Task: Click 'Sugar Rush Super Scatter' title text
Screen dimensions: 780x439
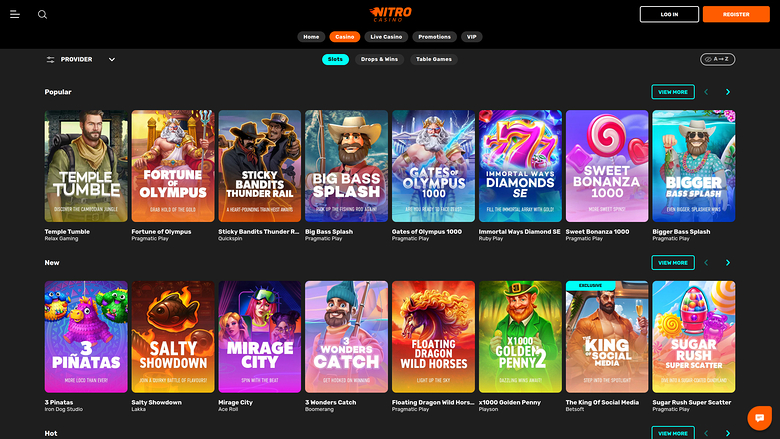Action: [691, 402]
